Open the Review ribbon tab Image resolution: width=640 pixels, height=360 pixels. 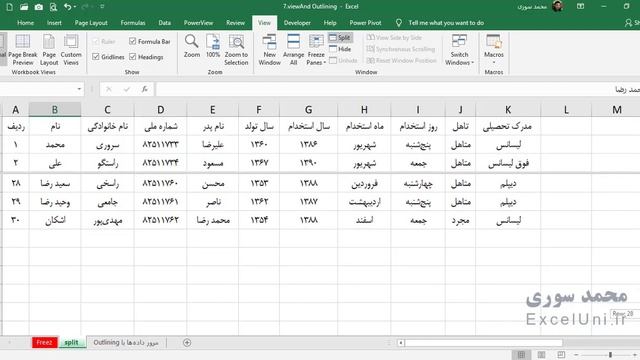pyautogui.click(x=236, y=23)
